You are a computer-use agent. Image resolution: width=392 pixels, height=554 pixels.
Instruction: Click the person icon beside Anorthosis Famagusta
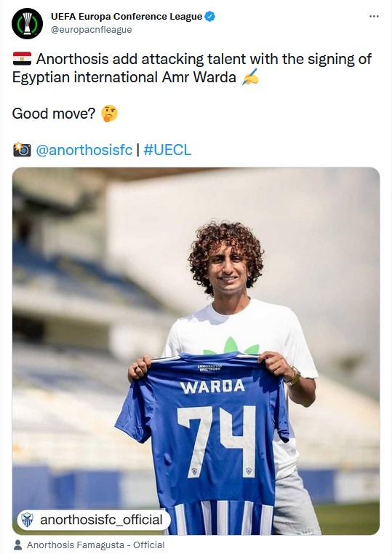click(17, 545)
